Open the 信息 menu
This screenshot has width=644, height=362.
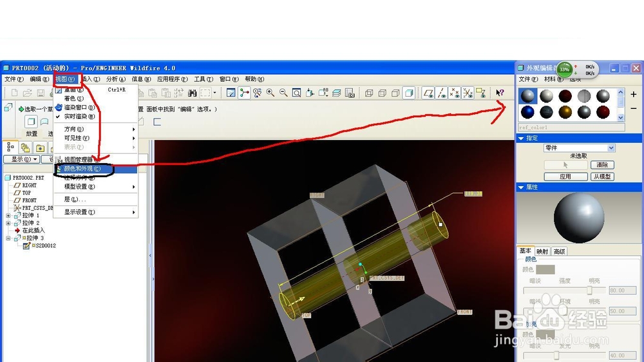click(x=141, y=79)
